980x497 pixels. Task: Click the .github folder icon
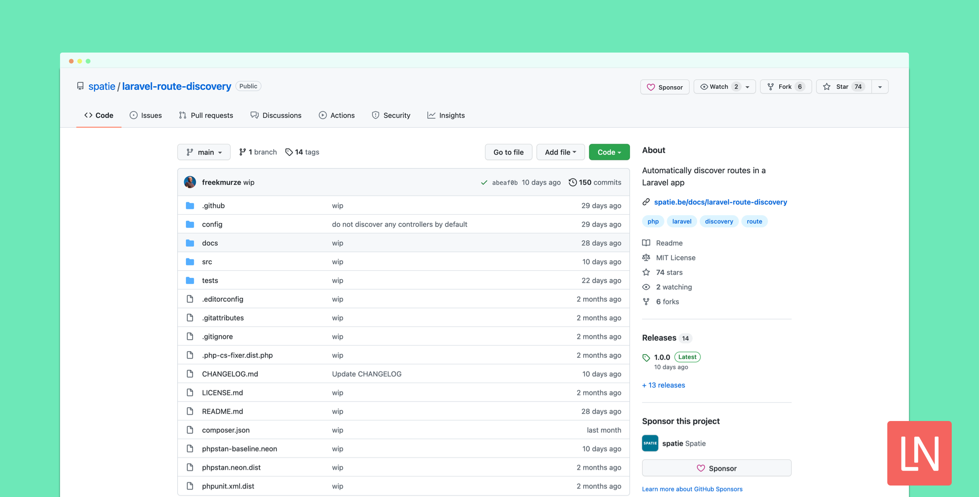coord(190,205)
